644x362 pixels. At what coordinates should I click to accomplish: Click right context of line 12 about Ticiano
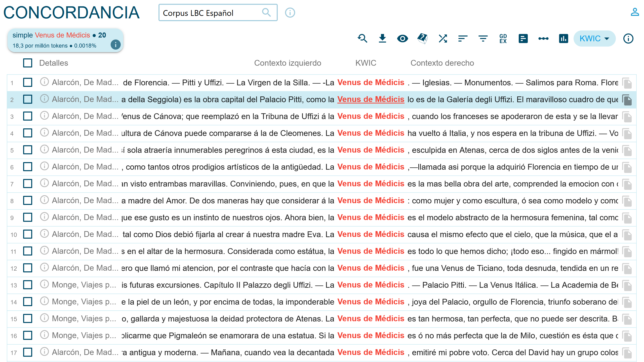click(513, 268)
